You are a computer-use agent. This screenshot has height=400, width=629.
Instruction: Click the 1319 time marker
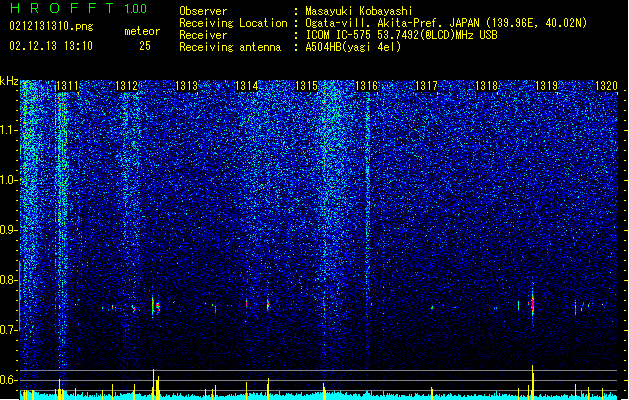pyautogui.click(x=546, y=86)
